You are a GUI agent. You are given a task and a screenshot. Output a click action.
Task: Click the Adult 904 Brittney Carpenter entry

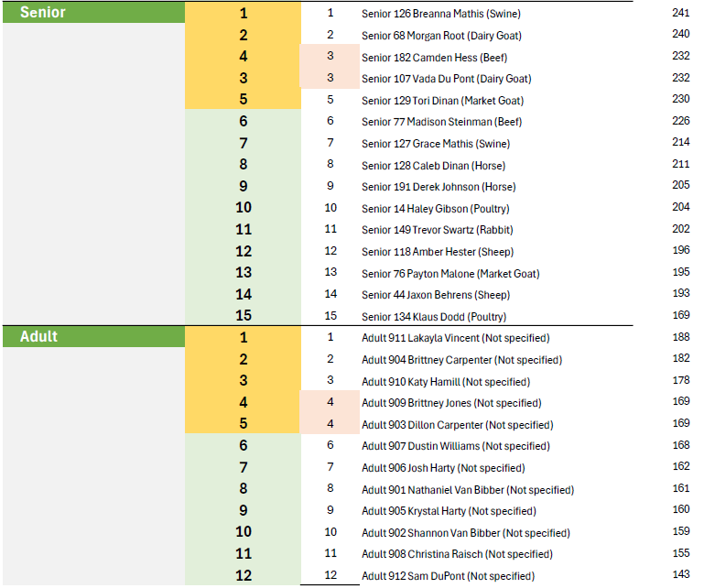click(461, 360)
